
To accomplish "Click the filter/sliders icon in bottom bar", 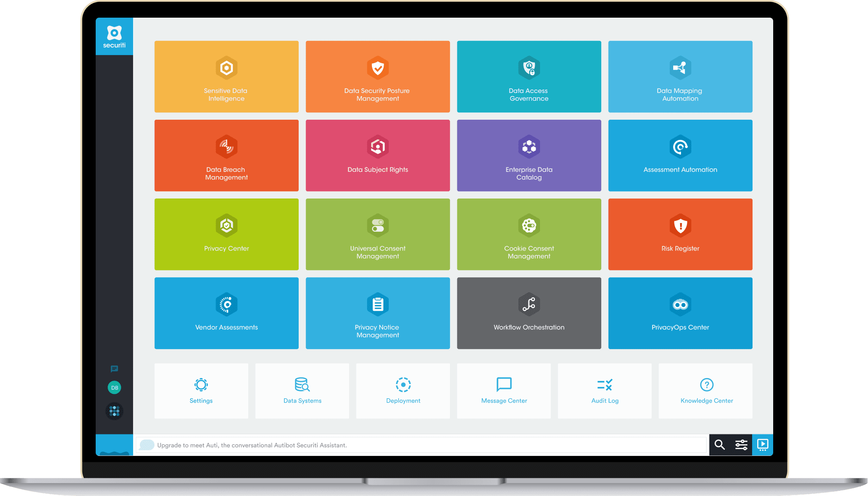I will pyautogui.click(x=742, y=443).
